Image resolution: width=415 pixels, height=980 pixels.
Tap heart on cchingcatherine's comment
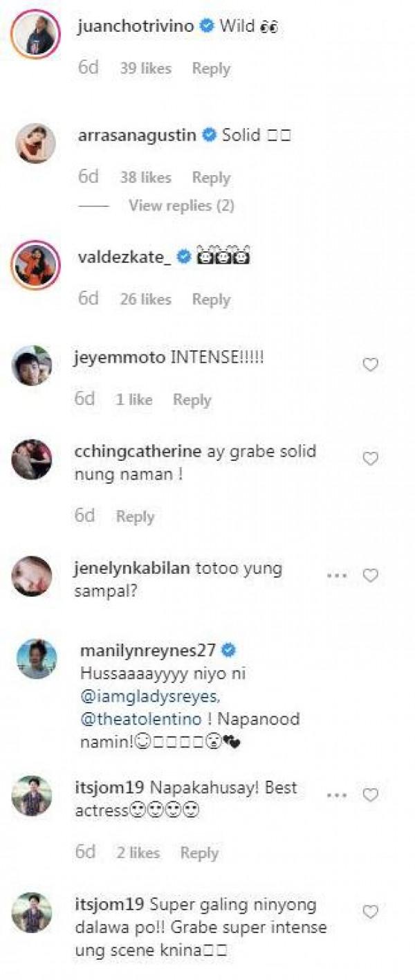point(371,458)
